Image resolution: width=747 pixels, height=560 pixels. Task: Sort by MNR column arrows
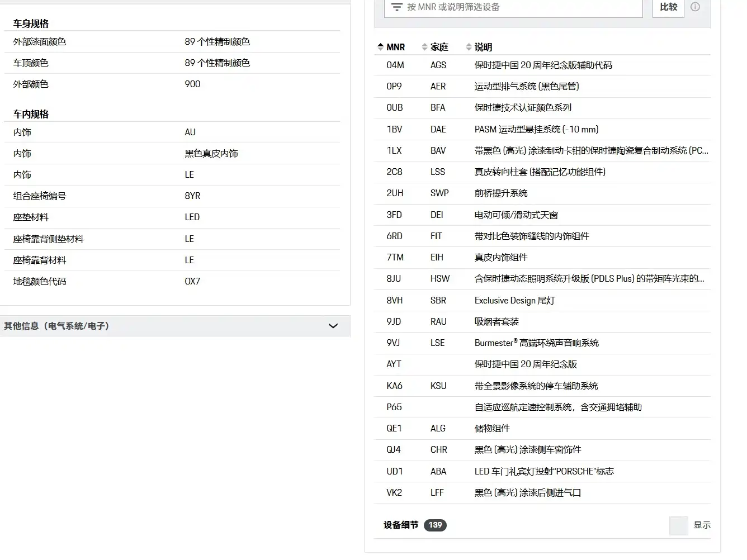[x=380, y=47]
